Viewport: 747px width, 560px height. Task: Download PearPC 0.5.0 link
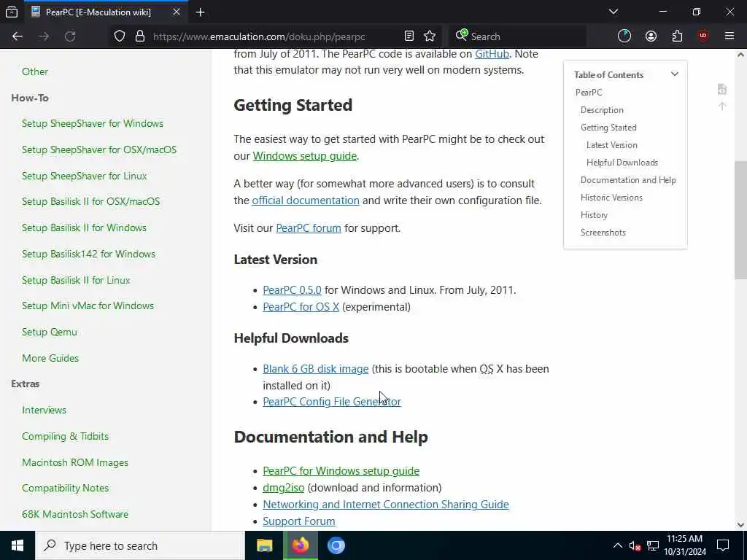click(x=292, y=290)
